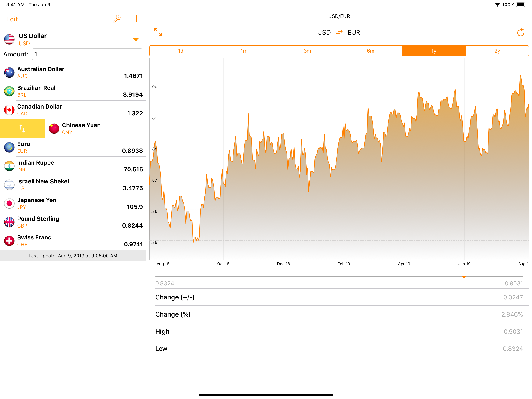Tap the yellow reorder arrows button
The image size is (532, 399).
point(22,129)
